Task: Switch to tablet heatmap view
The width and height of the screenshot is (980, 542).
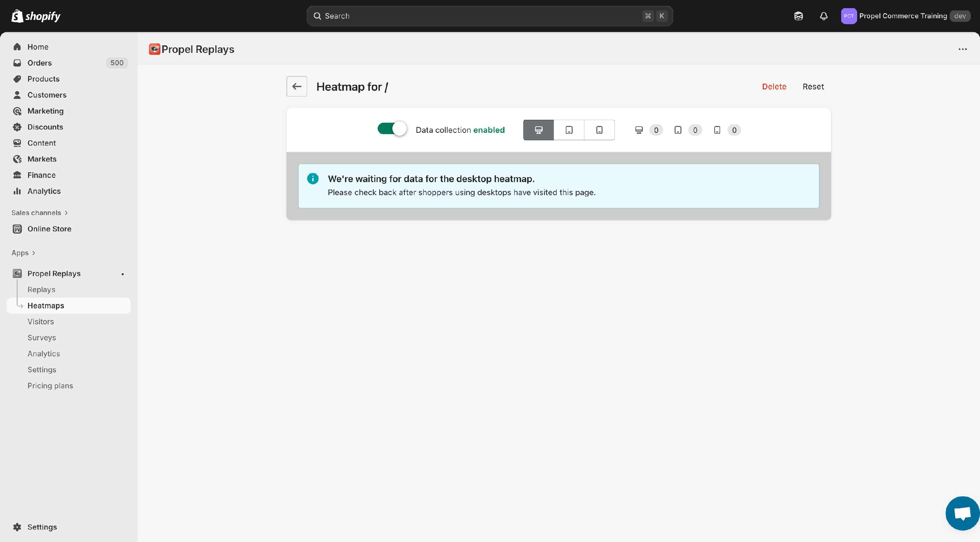Action: (569, 130)
